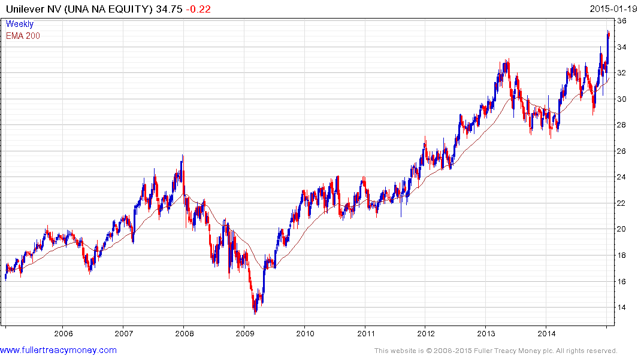Click the 30 price axis label
Image resolution: width=644 pixels, height=359 pixels.
click(622, 99)
